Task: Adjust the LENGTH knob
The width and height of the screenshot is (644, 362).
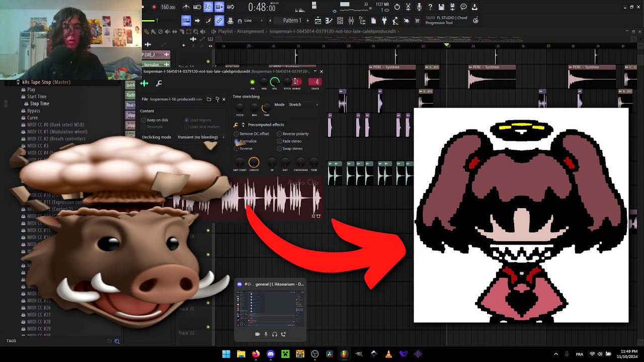Action: coord(254,162)
